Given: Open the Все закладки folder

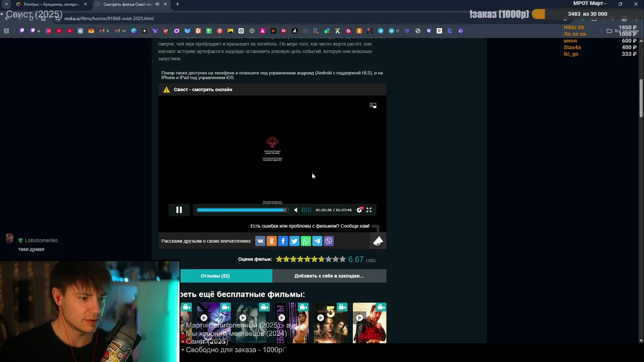Looking at the screenshot, I should pos(622,31).
